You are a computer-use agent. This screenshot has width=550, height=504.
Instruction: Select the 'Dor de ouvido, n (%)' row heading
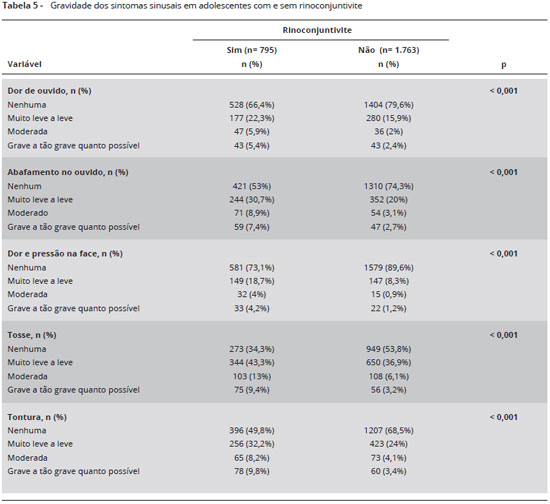(x=49, y=91)
